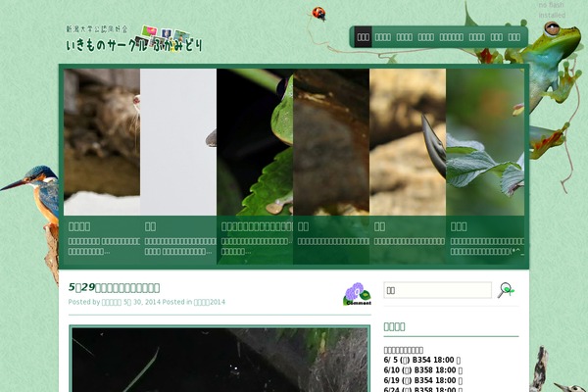
Task: Click the schedule line 6/19 B354 18:00
Action: (422, 380)
